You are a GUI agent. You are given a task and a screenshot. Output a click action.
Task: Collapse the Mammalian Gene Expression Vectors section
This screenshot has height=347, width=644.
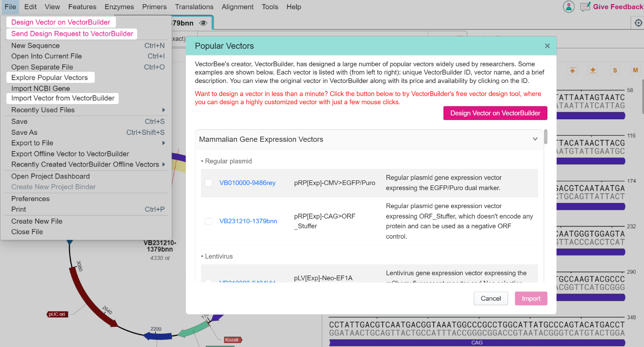coord(535,139)
